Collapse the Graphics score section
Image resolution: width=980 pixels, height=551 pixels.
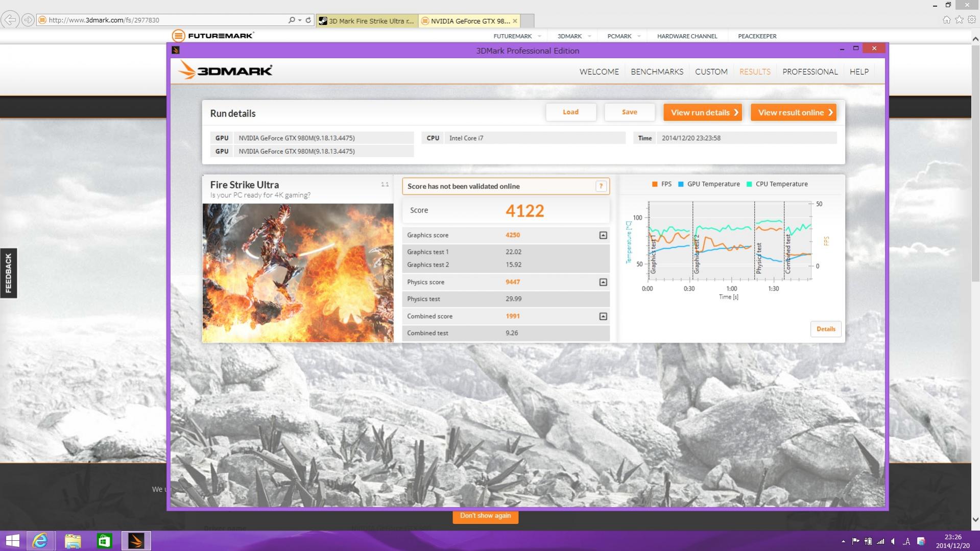(603, 235)
